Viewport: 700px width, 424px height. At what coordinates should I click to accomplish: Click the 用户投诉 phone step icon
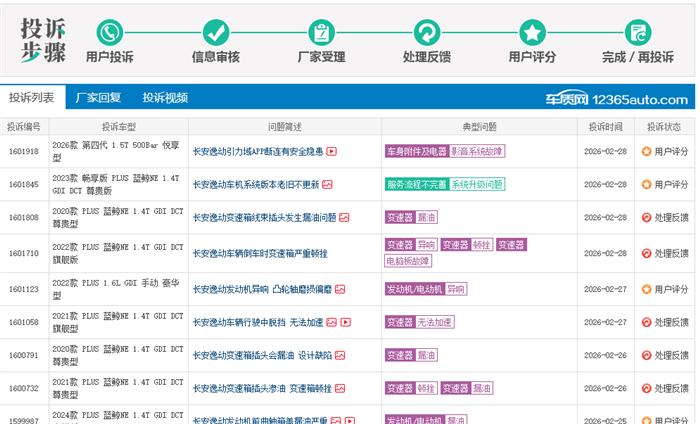tap(109, 32)
